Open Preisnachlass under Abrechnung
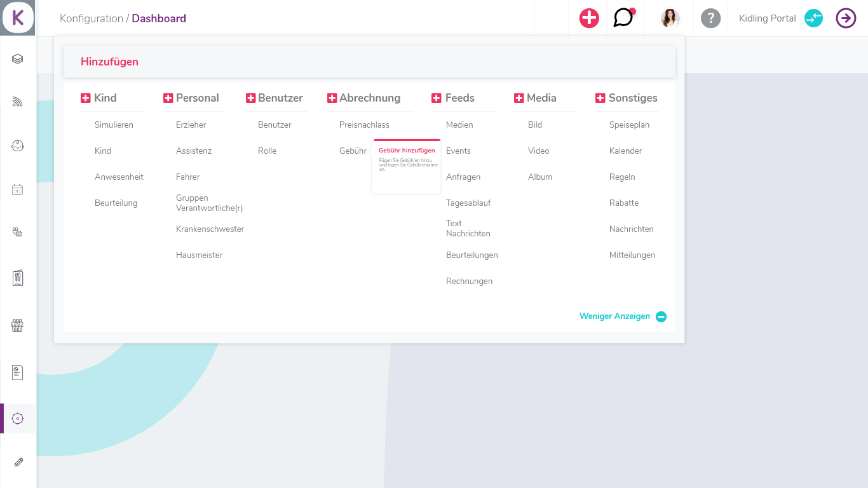868x488 pixels. pos(364,125)
